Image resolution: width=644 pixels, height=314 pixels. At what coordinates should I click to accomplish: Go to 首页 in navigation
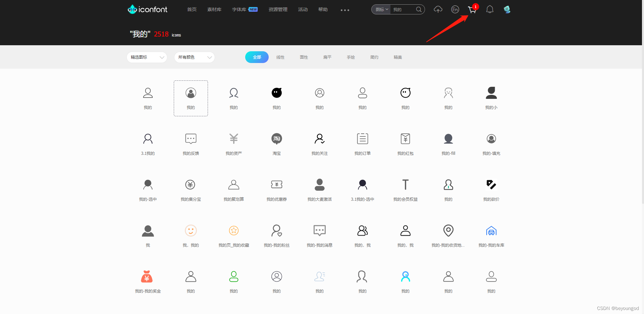click(192, 9)
